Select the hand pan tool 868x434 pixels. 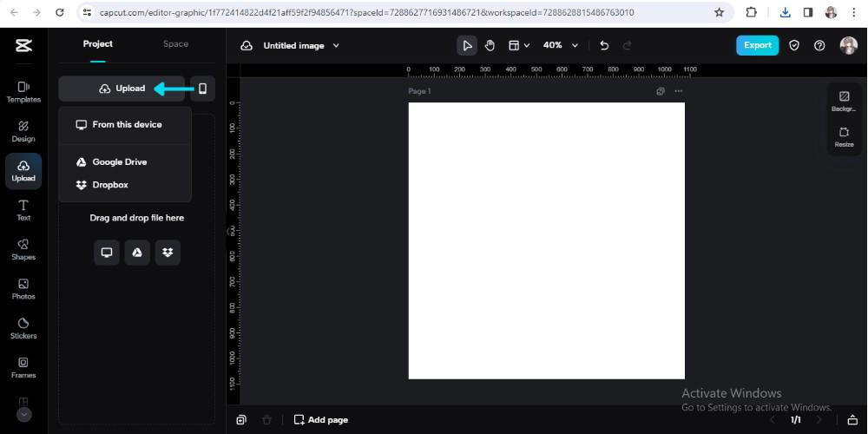click(490, 45)
